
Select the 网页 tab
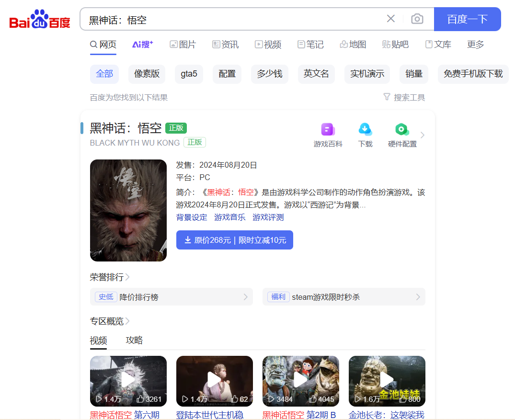click(103, 45)
